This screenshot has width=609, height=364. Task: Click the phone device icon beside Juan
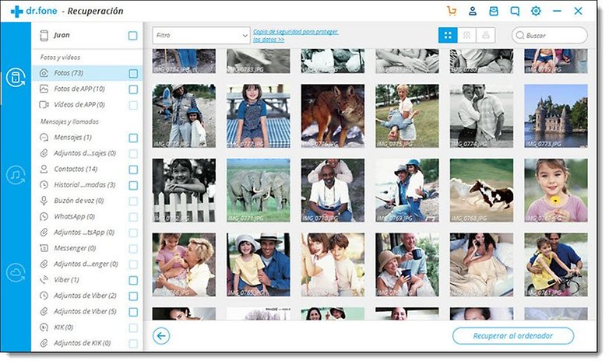(44, 35)
